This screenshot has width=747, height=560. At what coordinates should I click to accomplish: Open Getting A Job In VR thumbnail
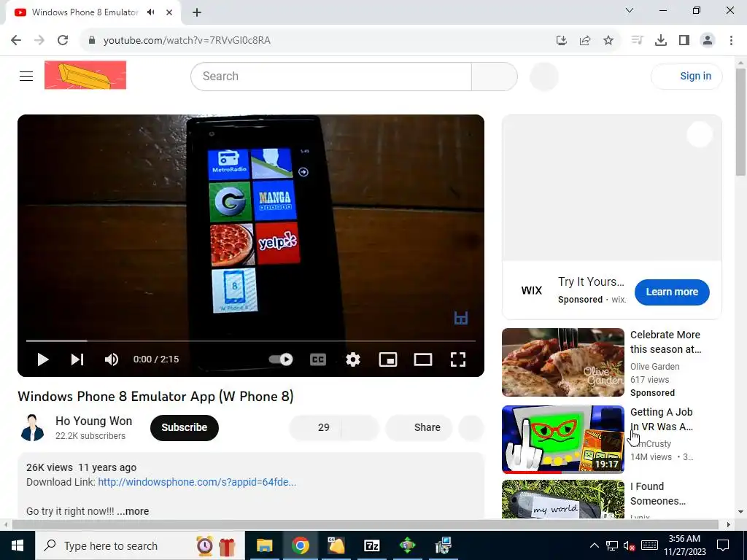point(562,440)
